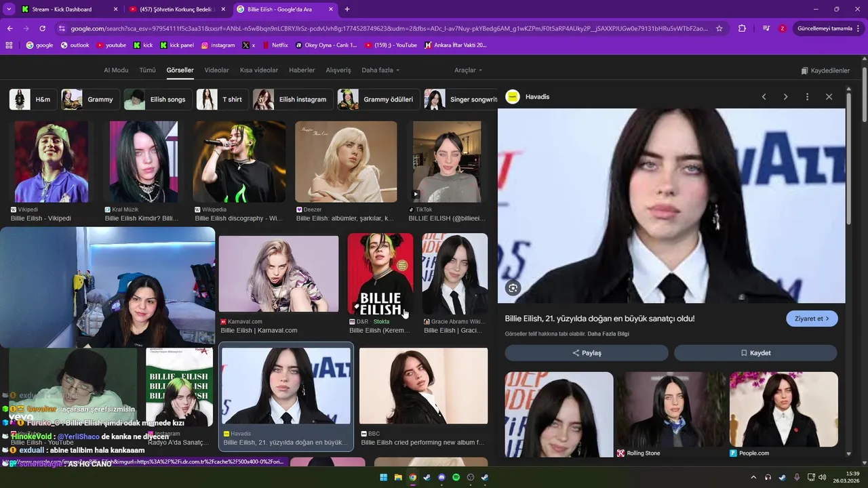Show hidden system tray icons
868x488 pixels.
[x=753, y=477]
